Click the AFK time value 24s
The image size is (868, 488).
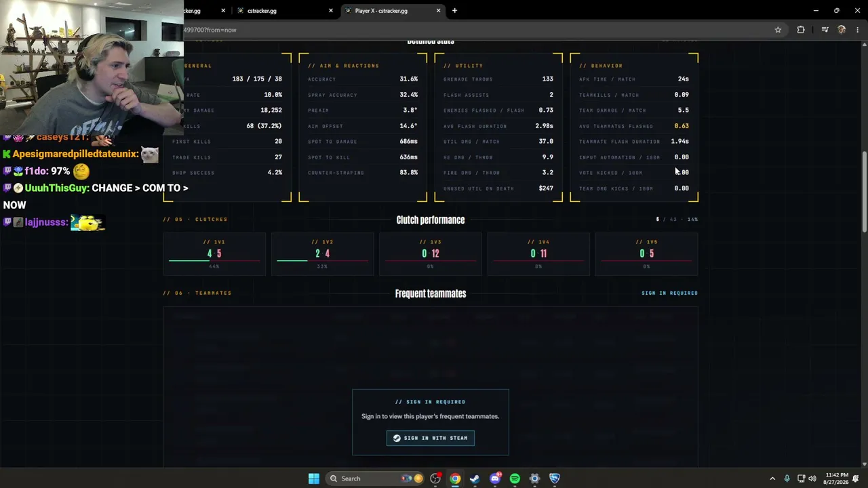point(683,79)
